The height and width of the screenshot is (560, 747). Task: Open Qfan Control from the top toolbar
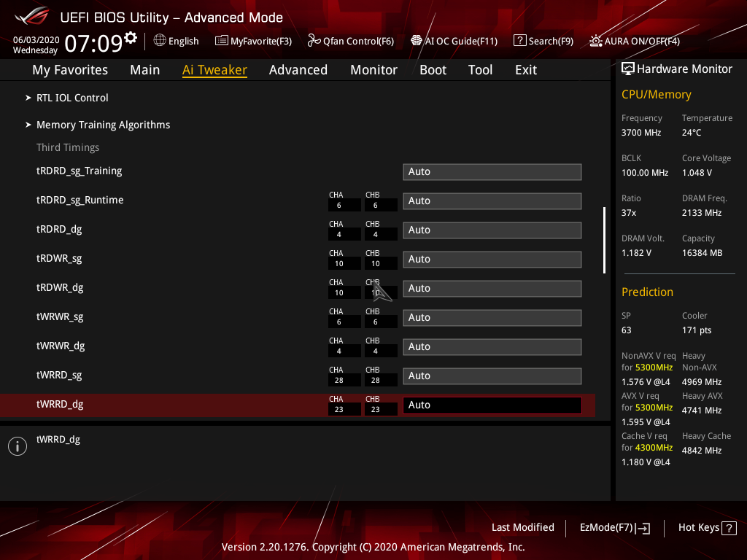coord(350,41)
